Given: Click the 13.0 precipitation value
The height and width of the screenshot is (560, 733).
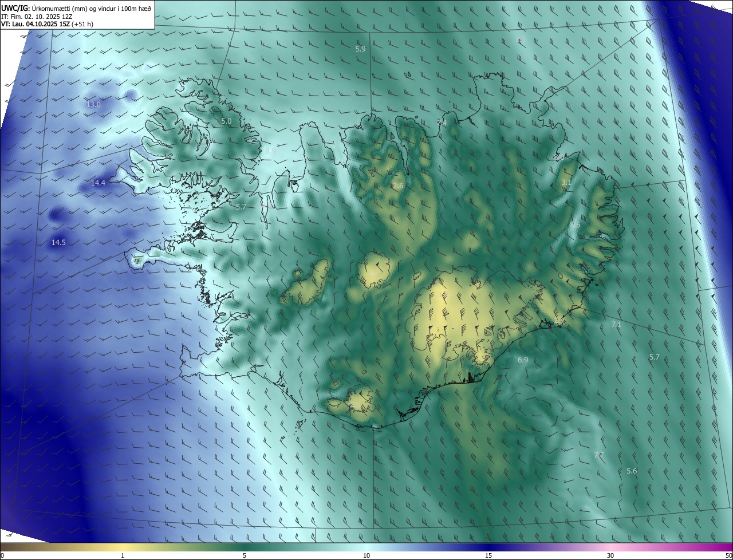Looking at the screenshot, I should coord(93,105).
